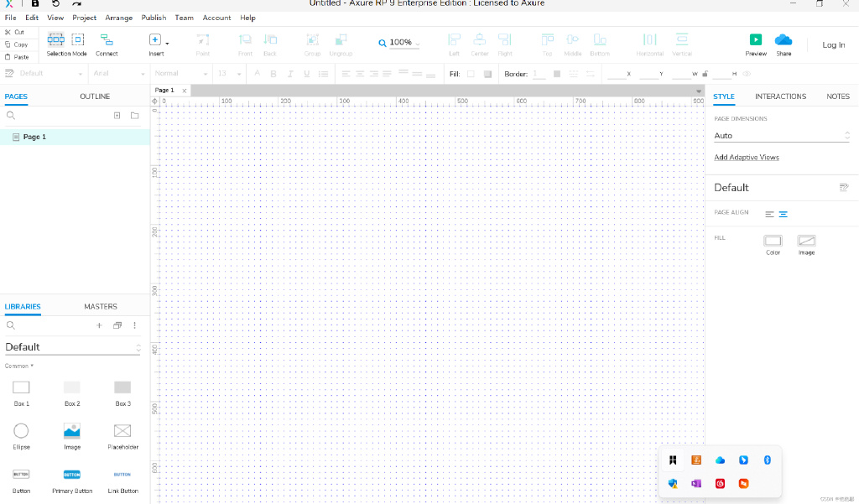Pick the Ellipse widget from library
The width and height of the screenshot is (859, 504).
[21, 431]
